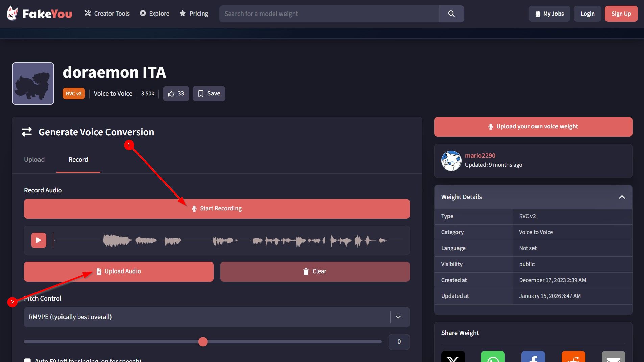Click the RVC v2 badge
The width and height of the screenshot is (644, 362).
point(74,94)
